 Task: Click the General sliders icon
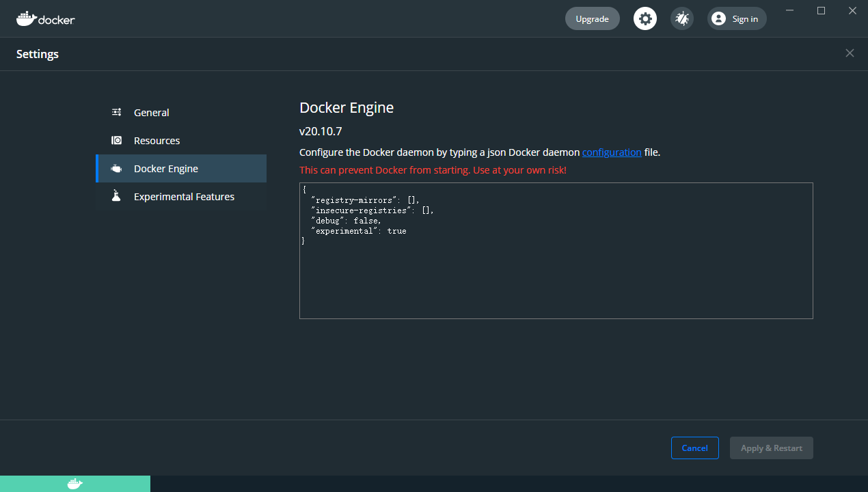coord(117,112)
